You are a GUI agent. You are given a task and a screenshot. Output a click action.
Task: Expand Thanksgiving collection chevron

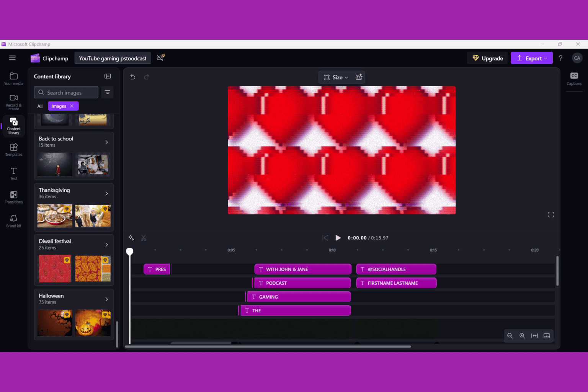(107, 193)
